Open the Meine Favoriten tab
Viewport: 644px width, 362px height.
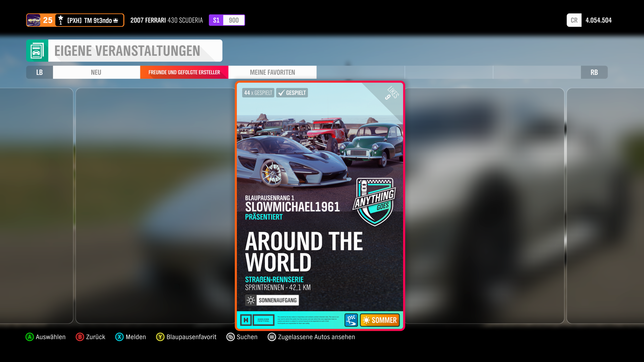point(272,72)
